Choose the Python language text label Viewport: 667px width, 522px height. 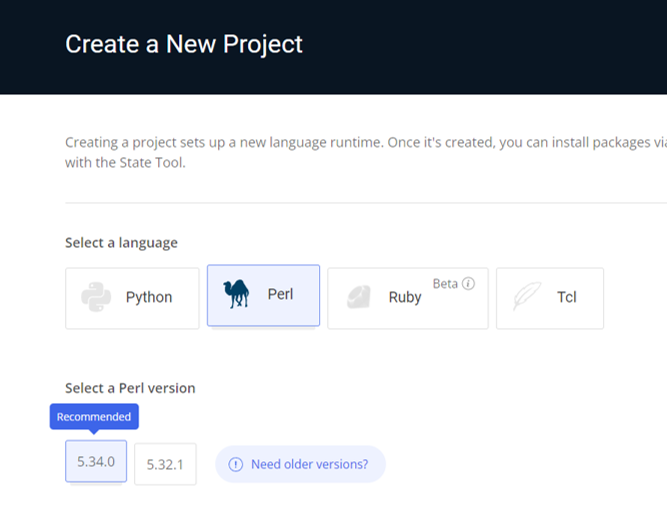click(x=149, y=297)
